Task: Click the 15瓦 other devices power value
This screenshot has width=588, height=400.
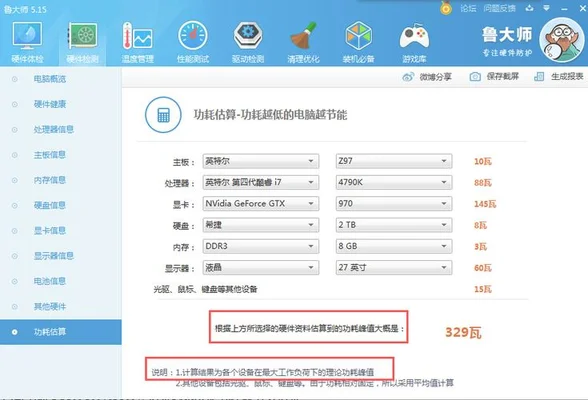Action: tap(483, 289)
